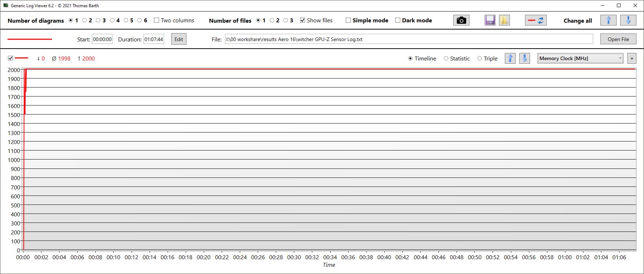Viewport: 644px width, 274px height.
Task: Click the blue down arrow beside sensor dropdown
Action: tap(525, 58)
